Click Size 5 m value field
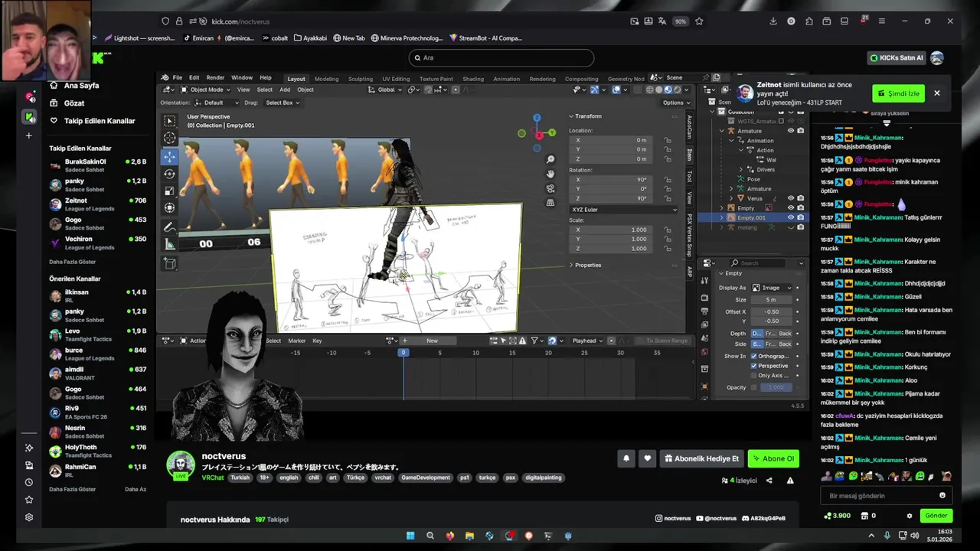980x551 pixels. (x=772, y=300)
